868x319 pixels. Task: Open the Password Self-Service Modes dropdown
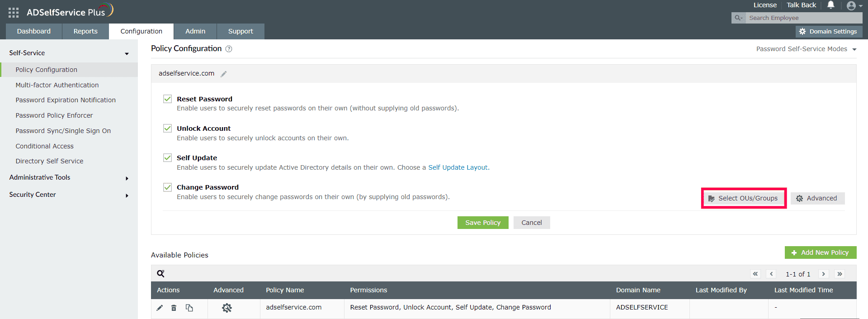click(806, 49)
